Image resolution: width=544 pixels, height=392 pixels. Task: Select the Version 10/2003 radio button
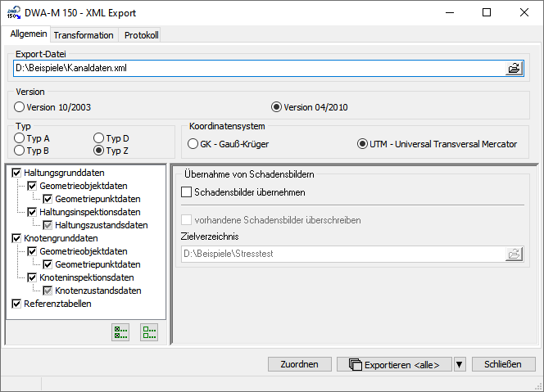(20, 106)
